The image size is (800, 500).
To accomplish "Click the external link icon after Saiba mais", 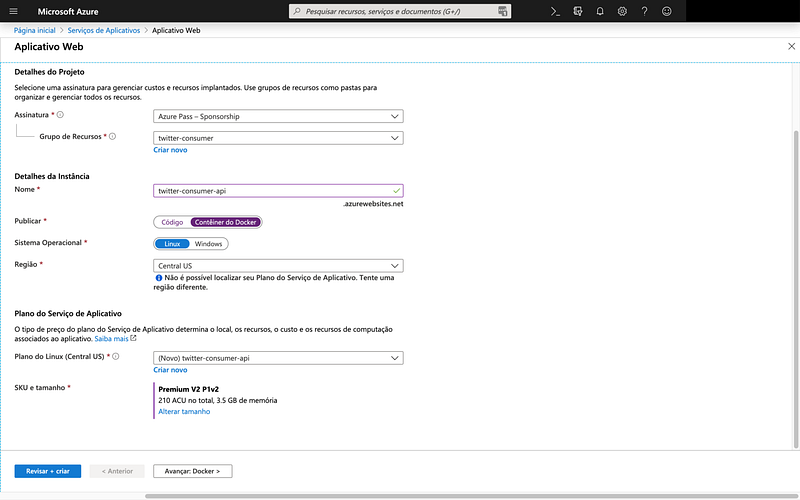I will [134, 338].
